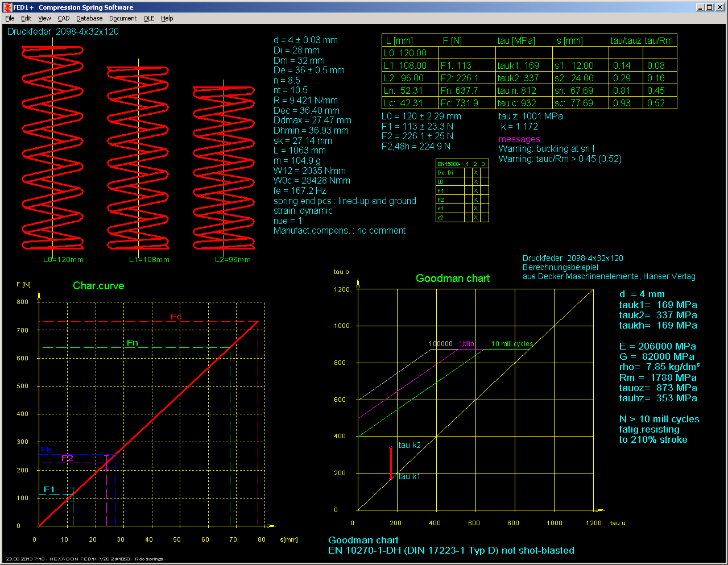Open the Edit menu
This screenshot has height=565, width=728.
tap(26, 18)
